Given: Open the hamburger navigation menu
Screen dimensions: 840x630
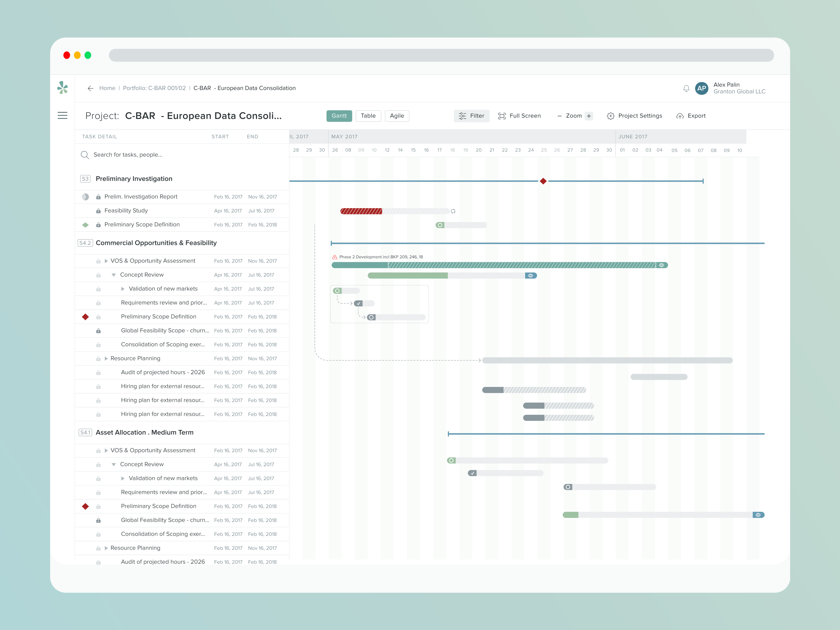Looking at the screenshot, I should pos(63,115).
